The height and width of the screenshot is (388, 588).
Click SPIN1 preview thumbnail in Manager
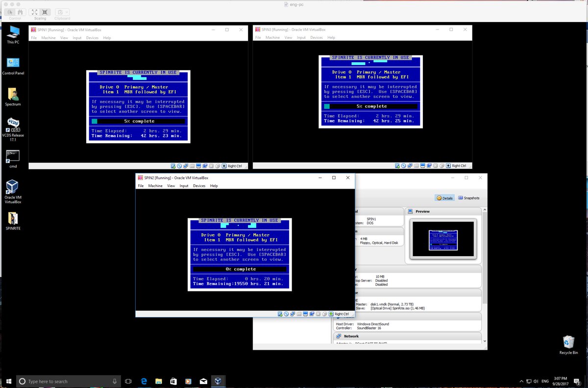point(443,239)
